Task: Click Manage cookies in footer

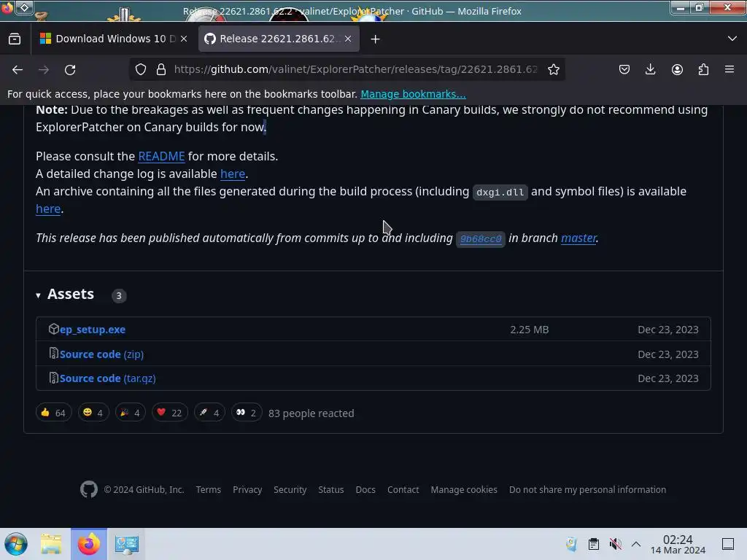Action: click(x=464, y=489)
